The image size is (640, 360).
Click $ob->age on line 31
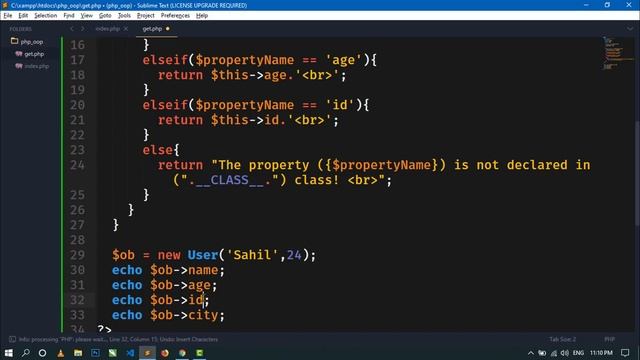[180, 285]
